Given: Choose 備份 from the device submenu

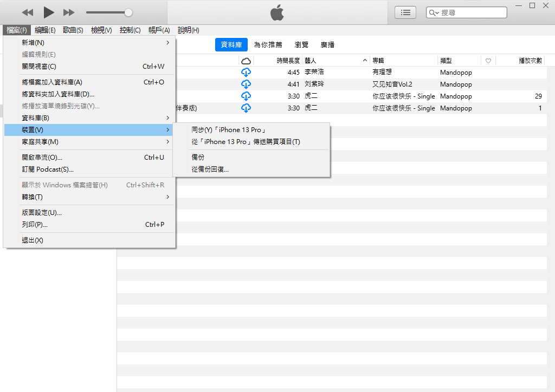Looking at the screenshot, I should click(198, 158).
